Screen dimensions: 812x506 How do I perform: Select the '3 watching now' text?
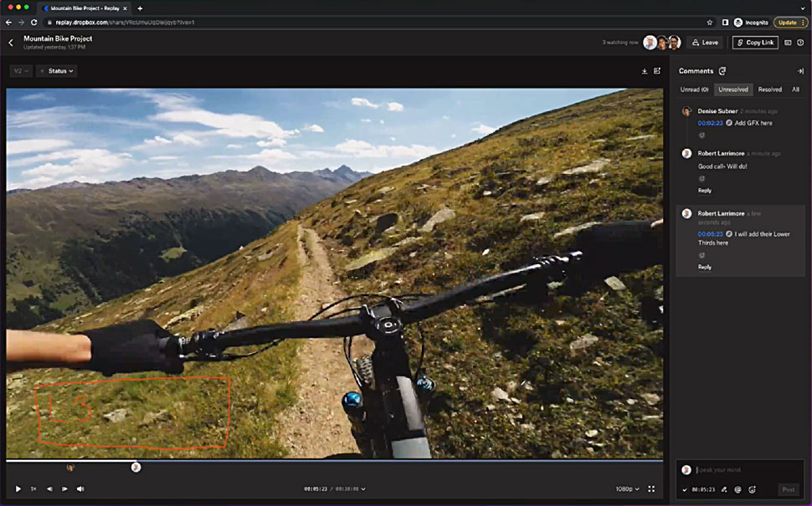(619, 43)
